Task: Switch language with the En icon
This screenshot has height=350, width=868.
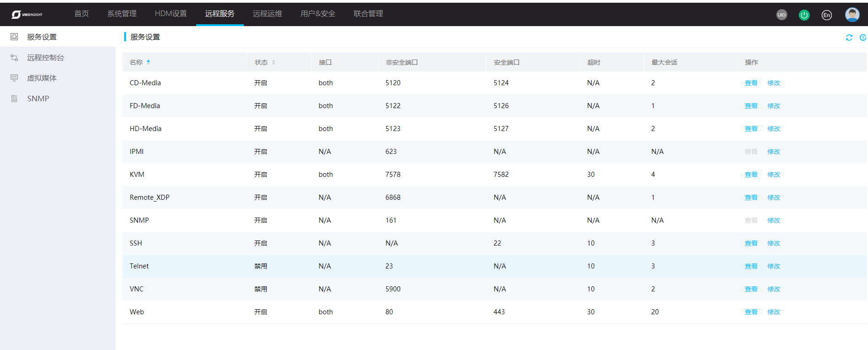Action: pos(826,15)
